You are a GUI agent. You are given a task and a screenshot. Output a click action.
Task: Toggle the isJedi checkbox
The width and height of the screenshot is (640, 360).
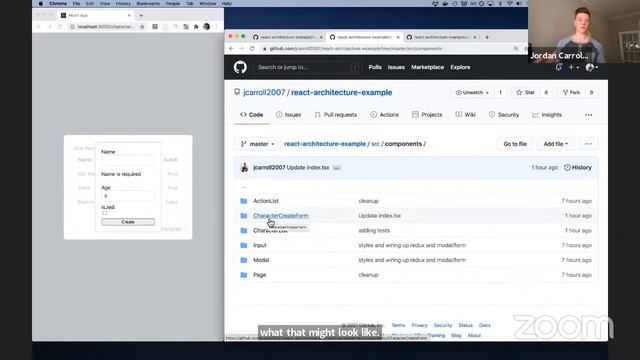pos(105,213)
